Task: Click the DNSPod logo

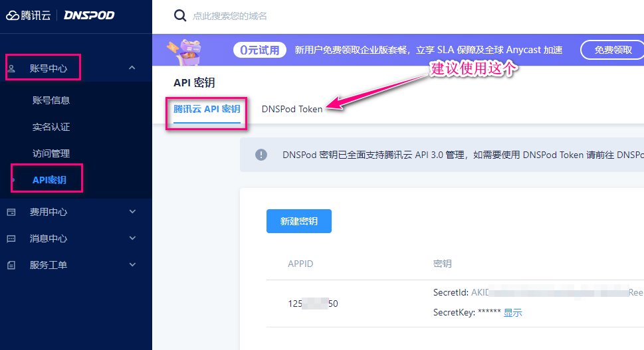Action: click(89, 15)
